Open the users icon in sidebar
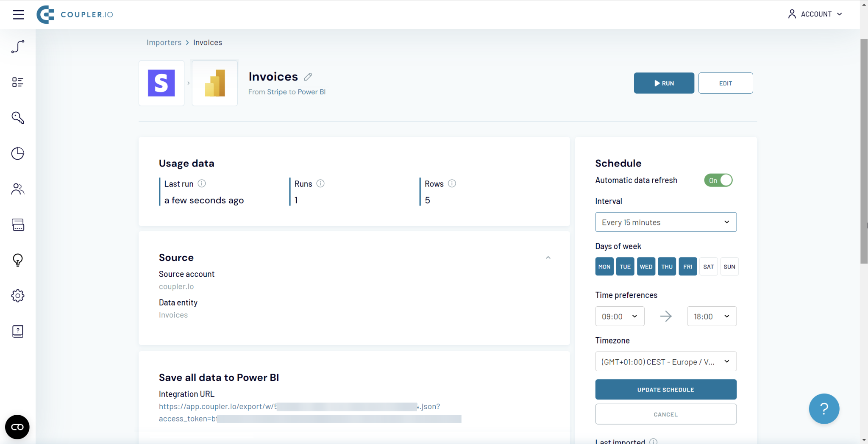The height and width of the screenshot is (444, 868). [18, 189]
